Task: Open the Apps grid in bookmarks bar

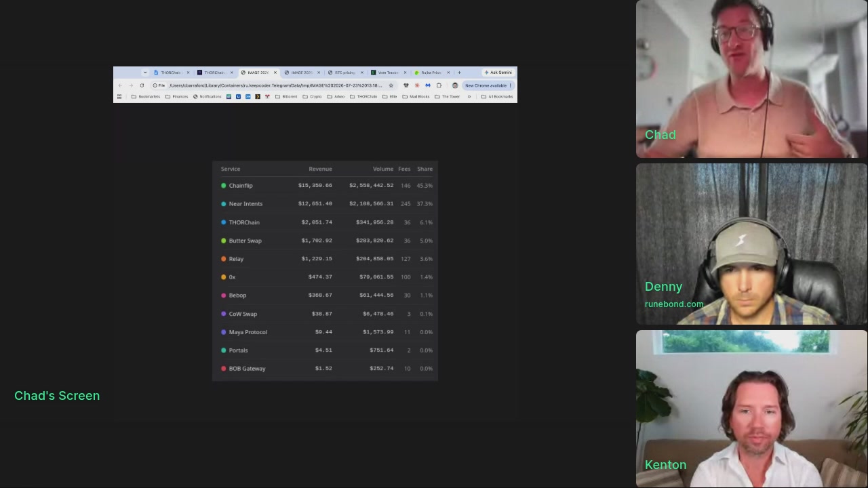Action: [119, 97]
